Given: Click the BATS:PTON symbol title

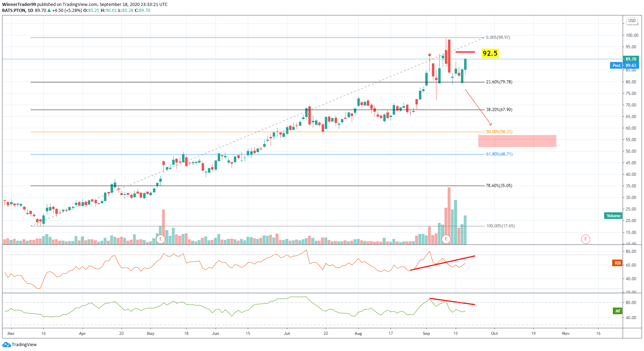Looking at the screenshot, I should (x=14, y=11).
